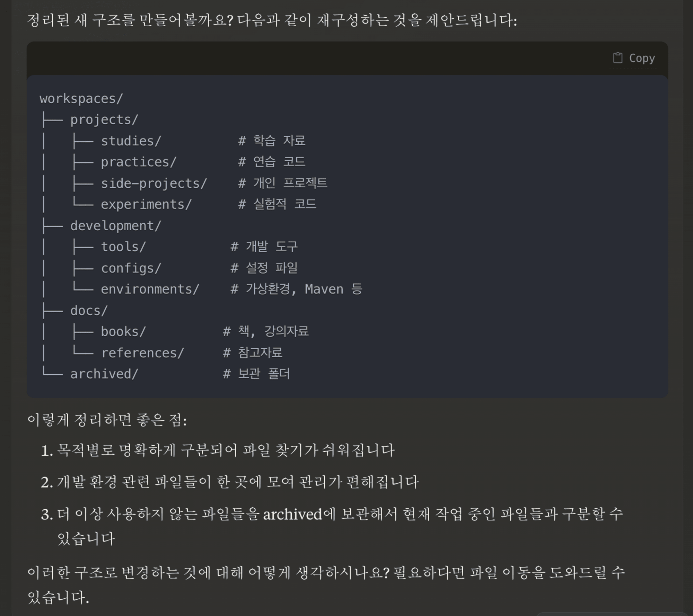Click the heading '이렇게 정리하면 좋은 점:'
The image size is (693, 616).
(107, 420)
